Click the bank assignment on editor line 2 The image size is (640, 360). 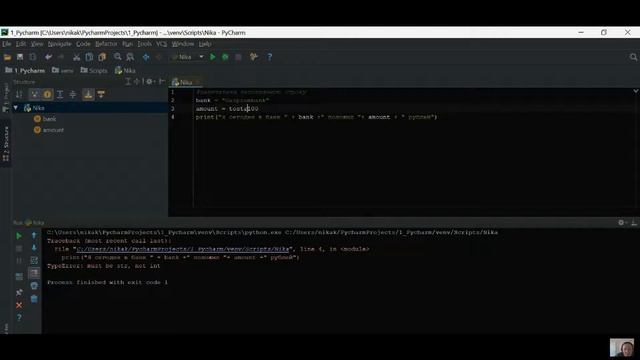pyautogui.click(x=232, y=100)
